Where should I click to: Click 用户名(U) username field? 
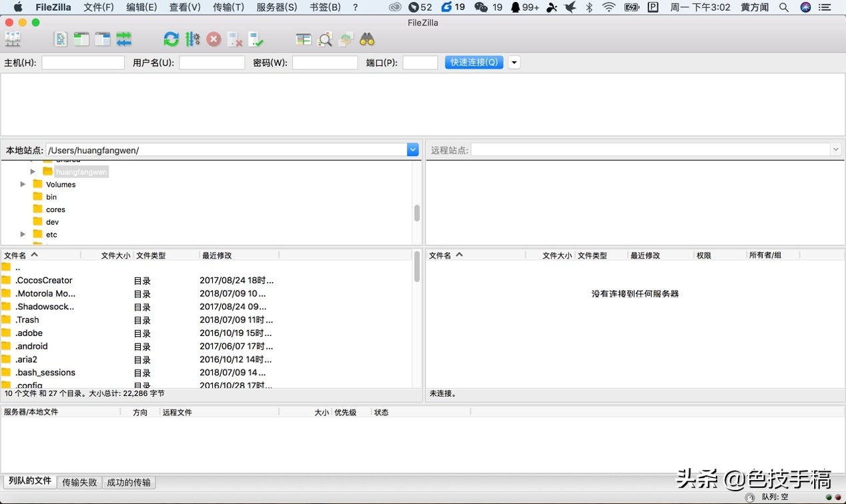click(x=212, y=62)
